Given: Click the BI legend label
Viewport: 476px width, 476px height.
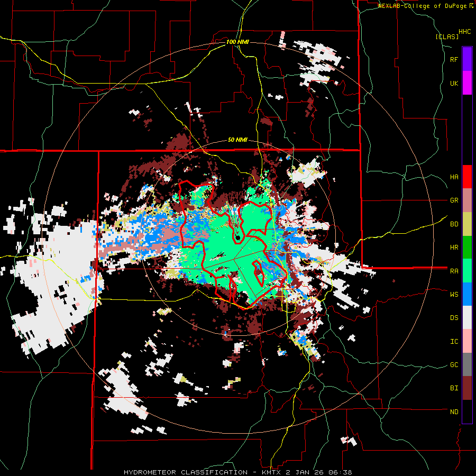Looking at the screenshot, I should pos(454,388).
